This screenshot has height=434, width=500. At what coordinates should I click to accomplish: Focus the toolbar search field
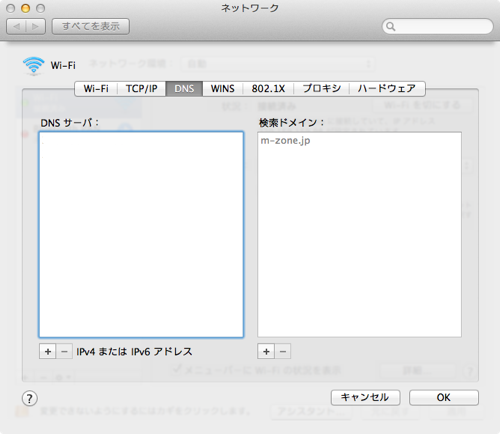click(437, 26)
